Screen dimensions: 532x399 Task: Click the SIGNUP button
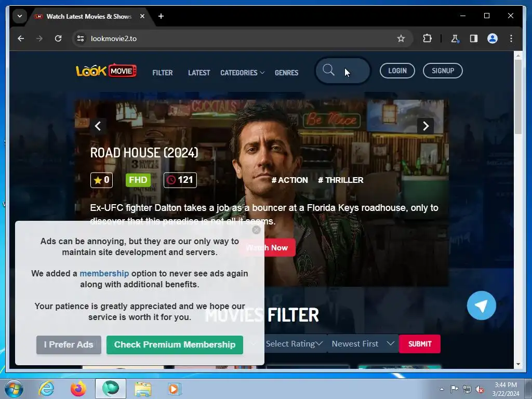pyautogui.click(x=443, y=71)
